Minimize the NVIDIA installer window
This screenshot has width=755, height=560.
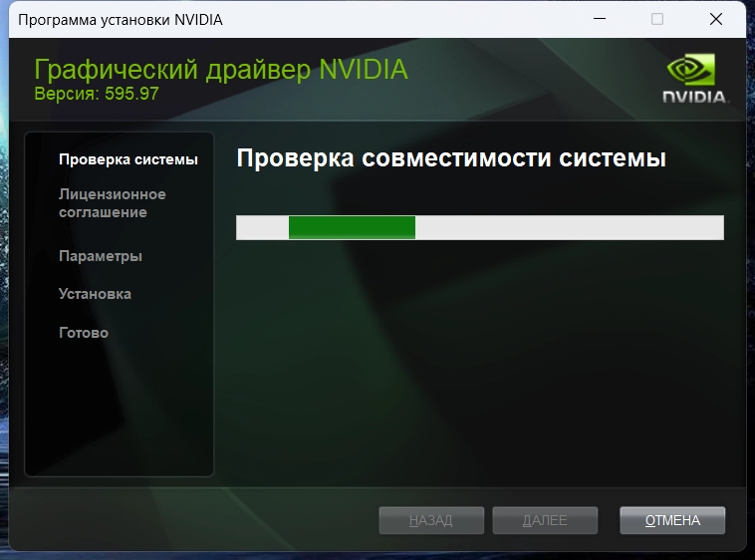click(600, 19)
